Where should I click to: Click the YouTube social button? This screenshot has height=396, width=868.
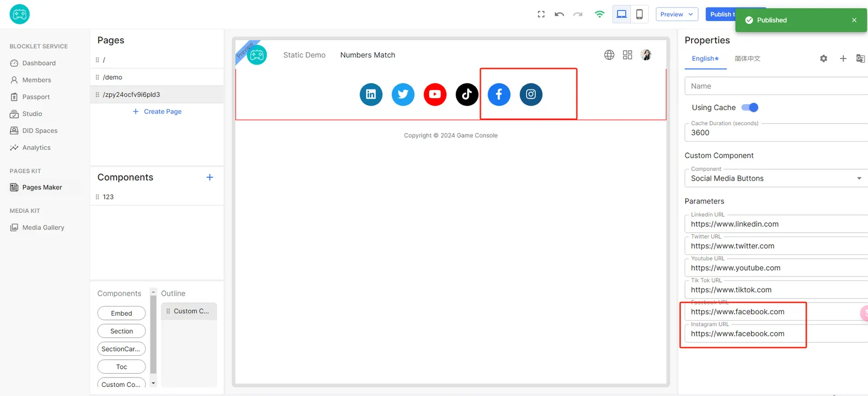[435, 94]
